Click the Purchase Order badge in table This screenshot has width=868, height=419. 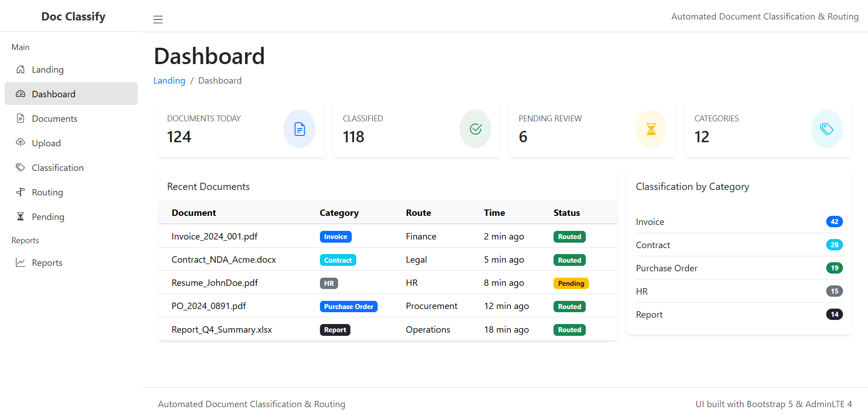(349, 307)
